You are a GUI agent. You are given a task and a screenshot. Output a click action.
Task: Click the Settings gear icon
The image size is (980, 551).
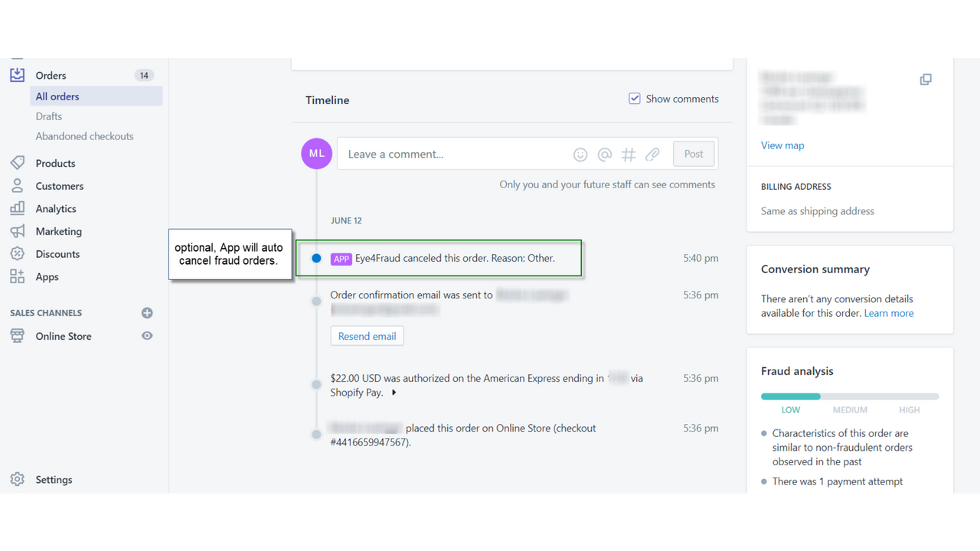17,480
